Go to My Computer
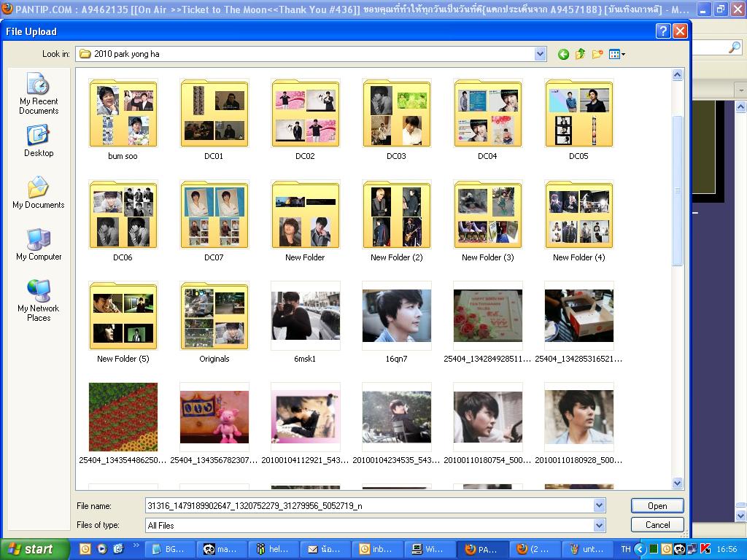 pos(39,244)
